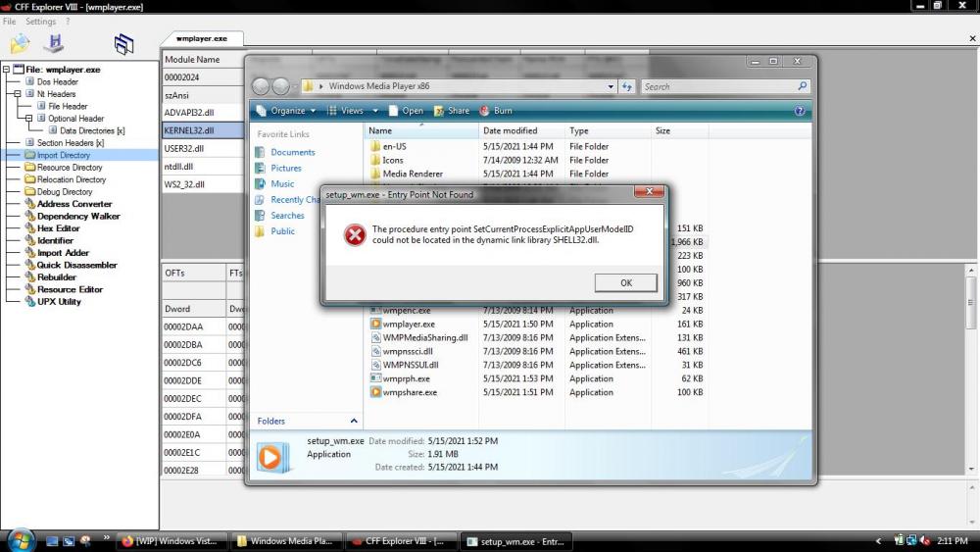Click the open file icon in CFF Explorer toolbar
The image size is (980, 552).
tap(20, 44)
